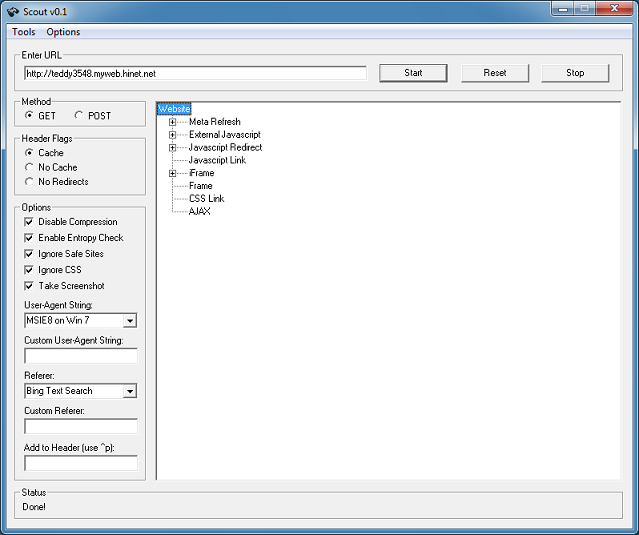This screenshot has width=639, height=535.
Task: Open the User-Agent String dropdown
Action: [x=130, y=321]
